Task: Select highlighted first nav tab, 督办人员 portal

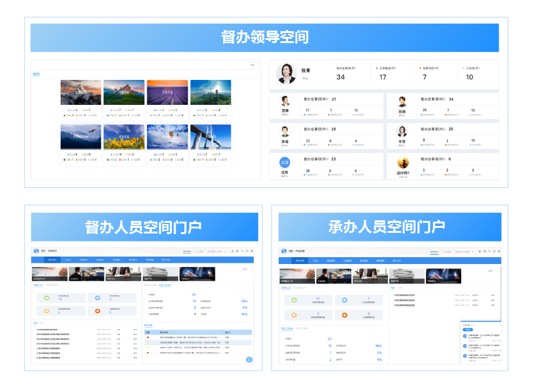Action: click(x=52, y=260)
